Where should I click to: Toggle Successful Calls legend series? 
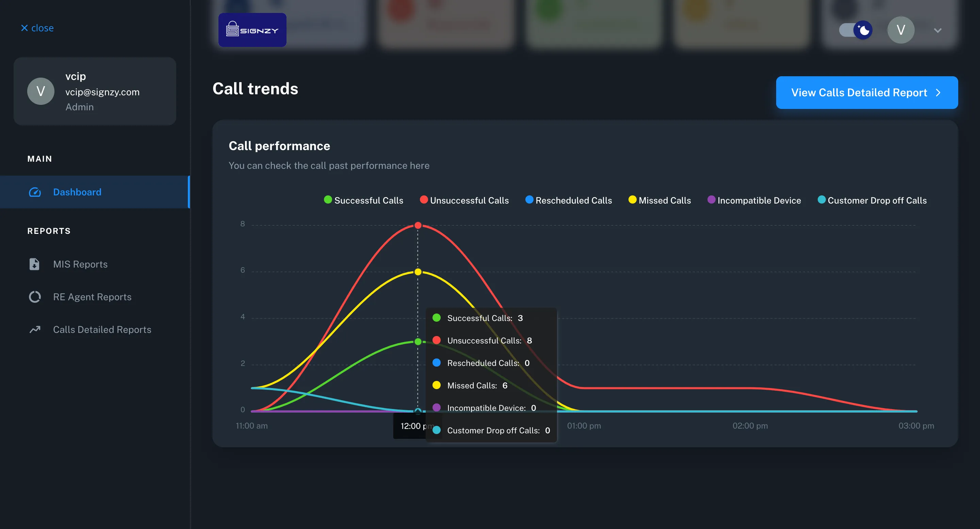coord(363,200)
